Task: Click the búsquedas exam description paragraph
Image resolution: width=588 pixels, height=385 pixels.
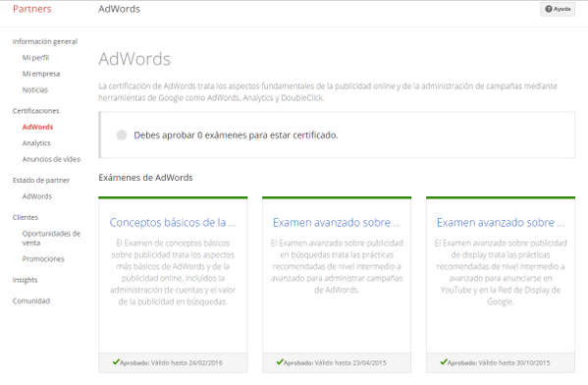Action: pyautogui.click(x=337, y=266)
